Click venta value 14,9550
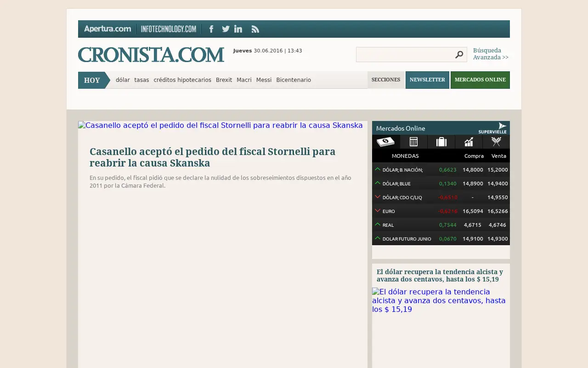Viewport: 588px width, 368px height. (498, 197)
